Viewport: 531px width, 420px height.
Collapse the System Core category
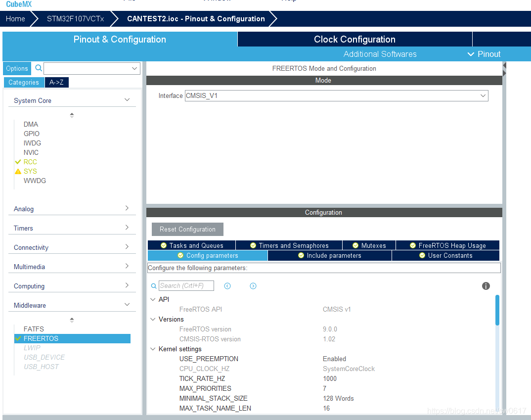pyautogui.click(x=127, y=100)
